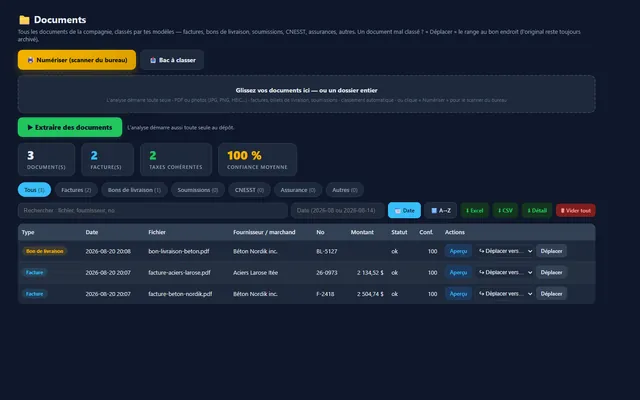
Task: Click the Facture badge on the F-2418 row
Action: pos(35,293)
